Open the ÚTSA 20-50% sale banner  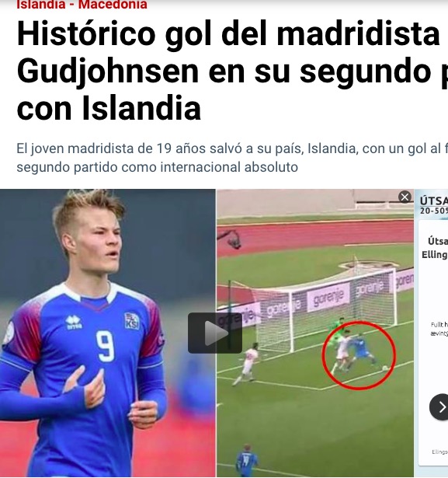(x=434, y=205)
